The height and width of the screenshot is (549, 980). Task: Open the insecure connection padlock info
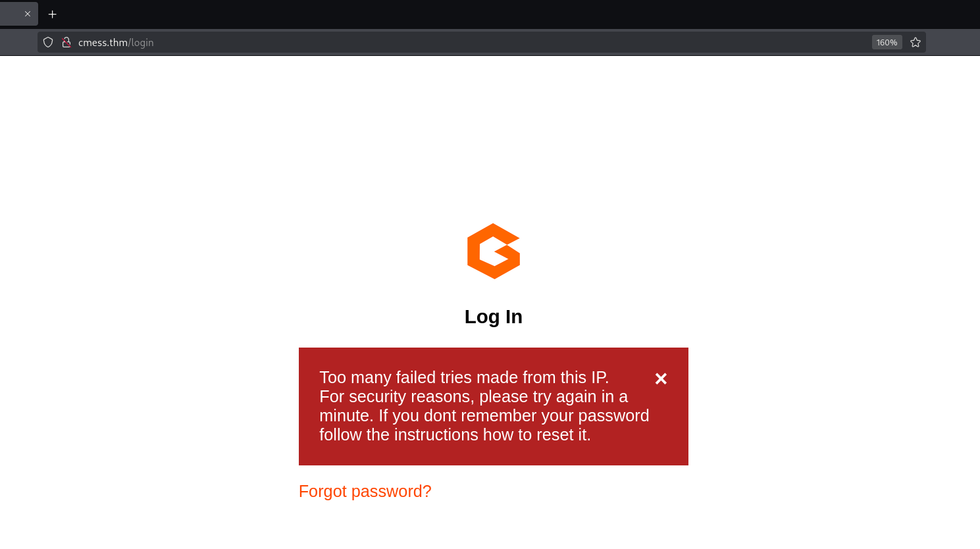click(66, 42)
